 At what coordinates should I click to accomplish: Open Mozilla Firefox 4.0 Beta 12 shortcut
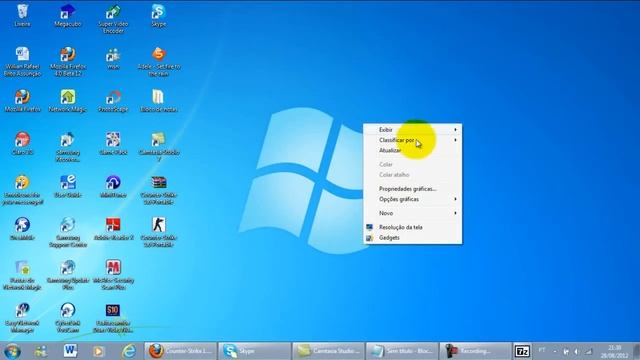[x=68, y=61]
